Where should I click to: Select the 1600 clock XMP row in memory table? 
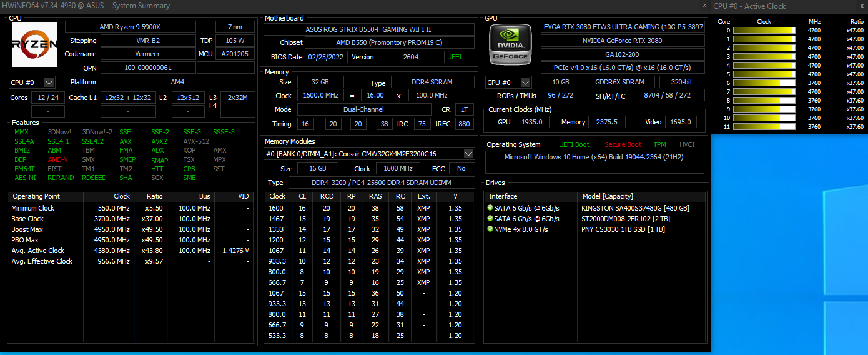coord(368,208)
